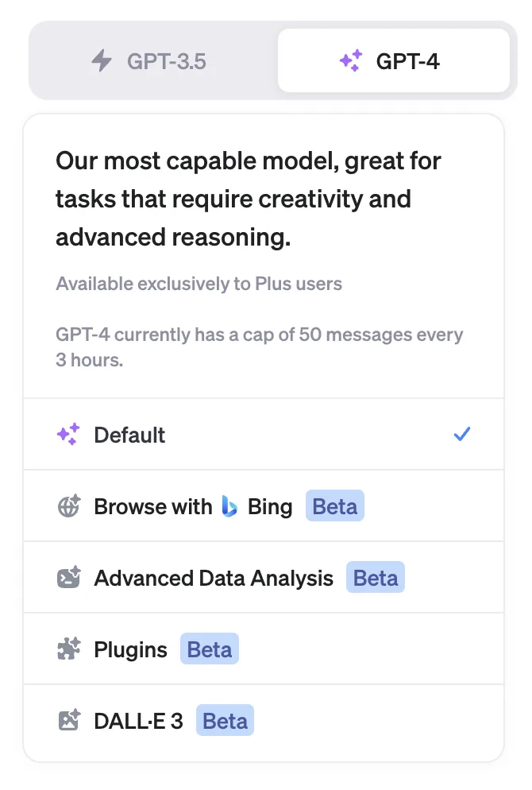Click the lightning bolt icon beside GPT-3.5
Viewport: 532px width, 790px height.
[102, 61]
